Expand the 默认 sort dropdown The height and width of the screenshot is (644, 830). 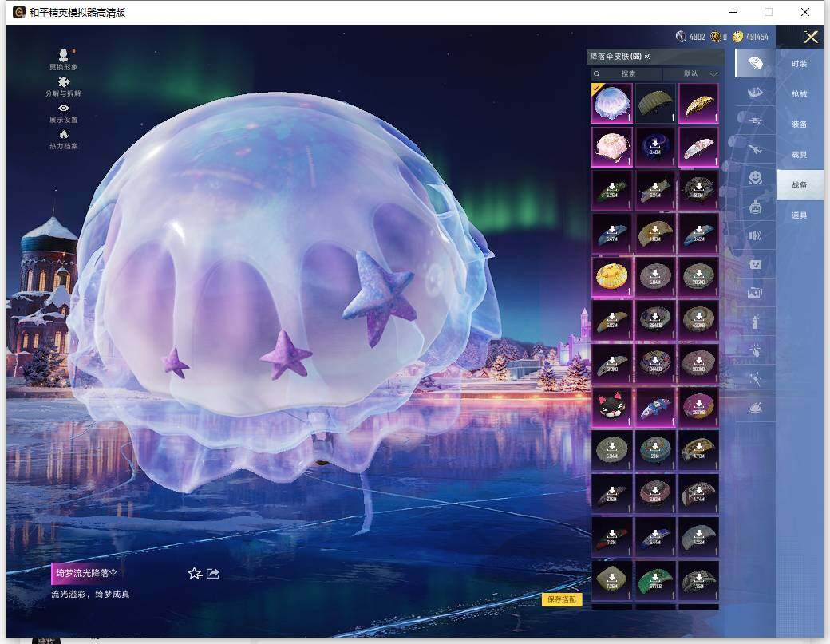tap(694, 73)
